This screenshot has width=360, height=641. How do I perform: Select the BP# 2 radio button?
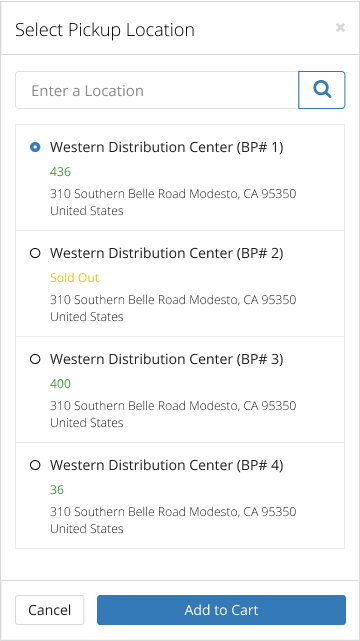36,253
